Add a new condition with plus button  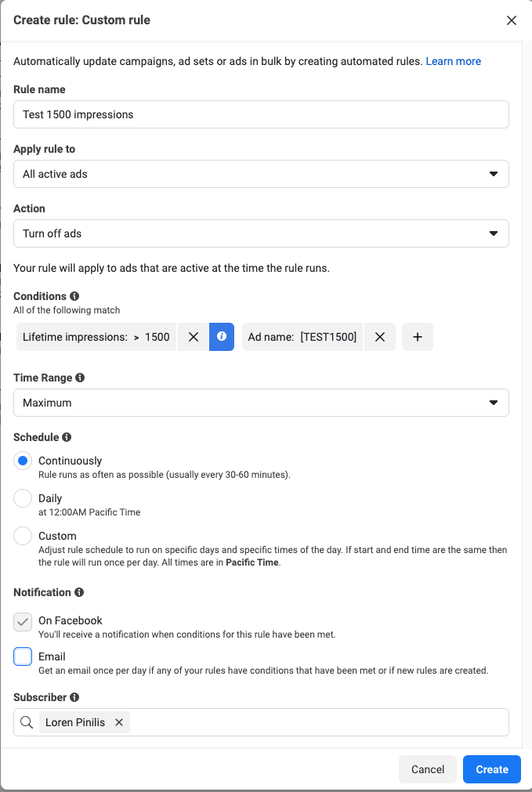pyautogui.click(x=418, y=337)
